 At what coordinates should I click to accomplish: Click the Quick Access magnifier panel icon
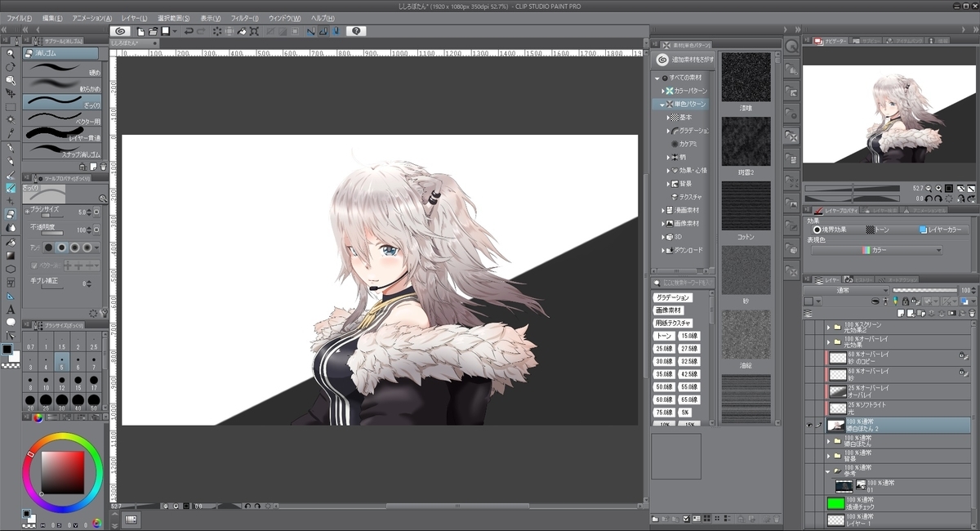point(791,48)
